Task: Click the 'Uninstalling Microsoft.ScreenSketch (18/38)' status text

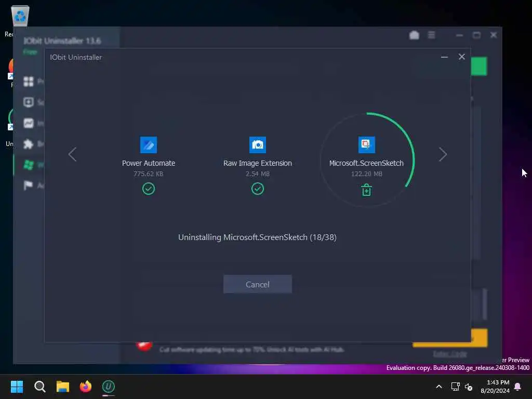Action: coord(257,237)
